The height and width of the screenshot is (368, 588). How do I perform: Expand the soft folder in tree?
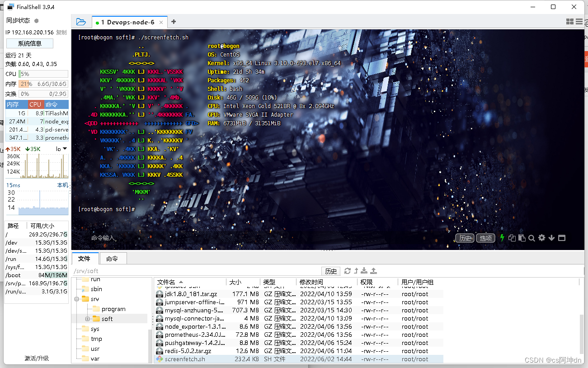(87, 319)
